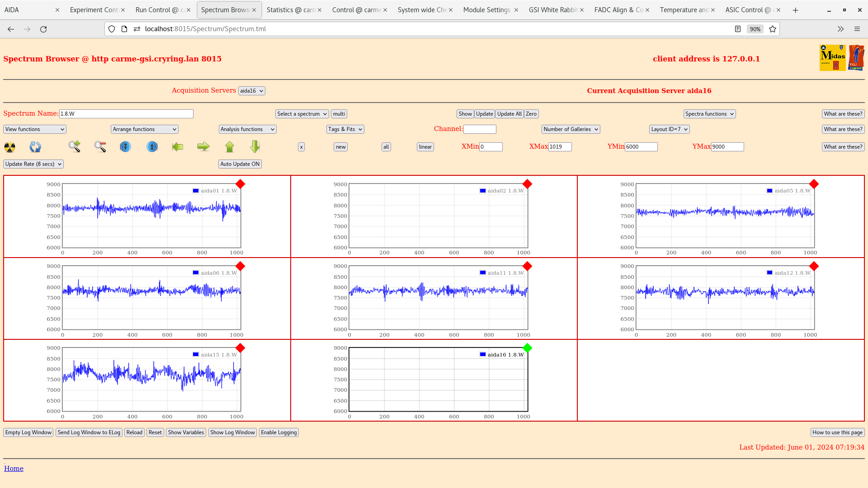Toggle the green diamond marker on aida16 gallery

point(527,348)
